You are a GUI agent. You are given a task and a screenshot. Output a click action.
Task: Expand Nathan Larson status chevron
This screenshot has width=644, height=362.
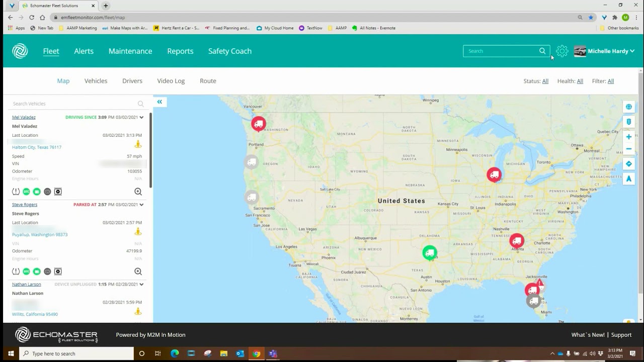[x=141, y=284]
